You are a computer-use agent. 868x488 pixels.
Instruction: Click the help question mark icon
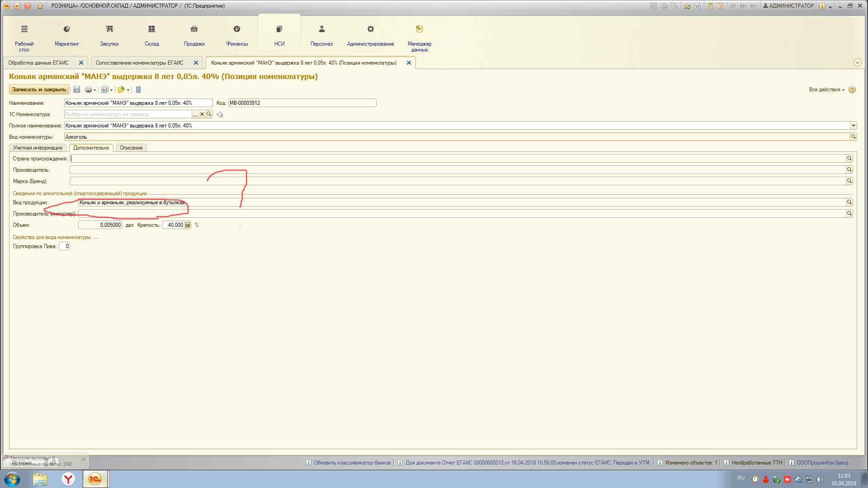coord(852,89)
